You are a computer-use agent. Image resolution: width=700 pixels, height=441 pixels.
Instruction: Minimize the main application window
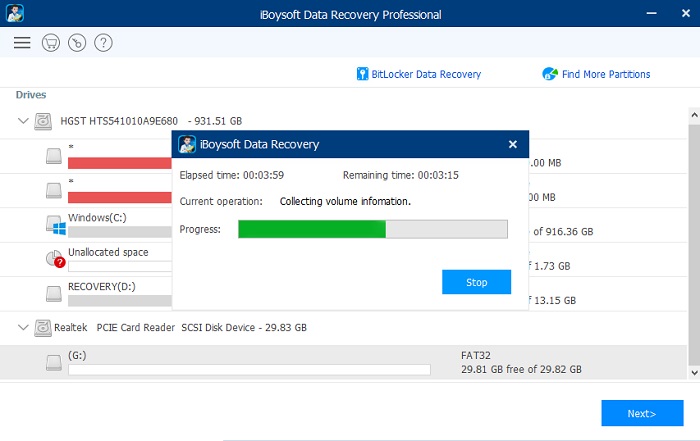click(651, 13)
